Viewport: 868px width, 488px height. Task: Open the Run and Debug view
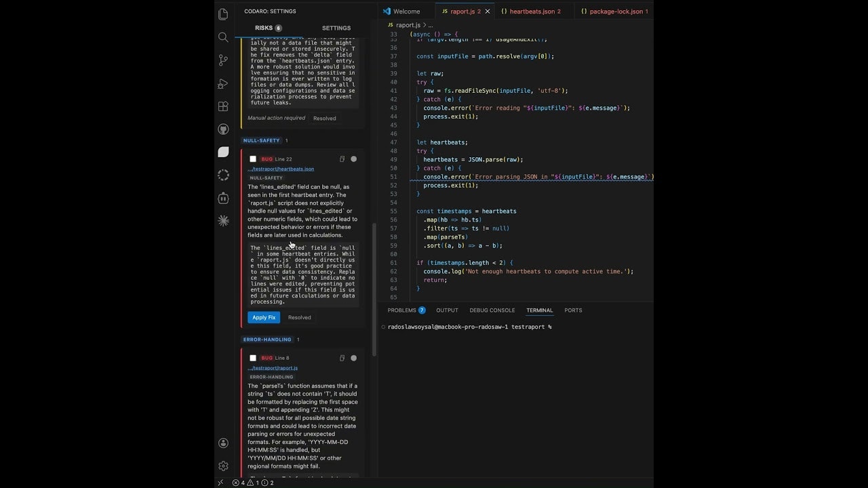(x=223, y=83)
